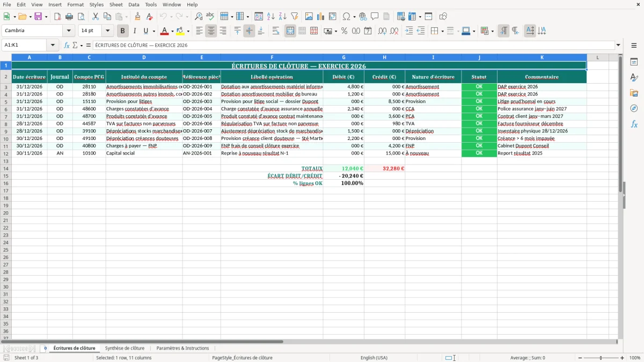The image size is (644, 362).
Task: Click Insert Image icon
Action: [x=309, y=17]
